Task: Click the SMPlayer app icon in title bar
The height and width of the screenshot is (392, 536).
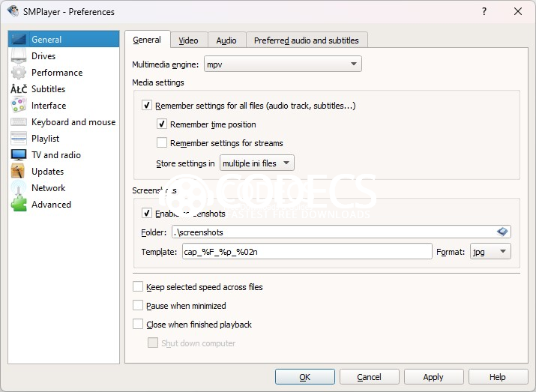Action: click(x=13, y=11)
